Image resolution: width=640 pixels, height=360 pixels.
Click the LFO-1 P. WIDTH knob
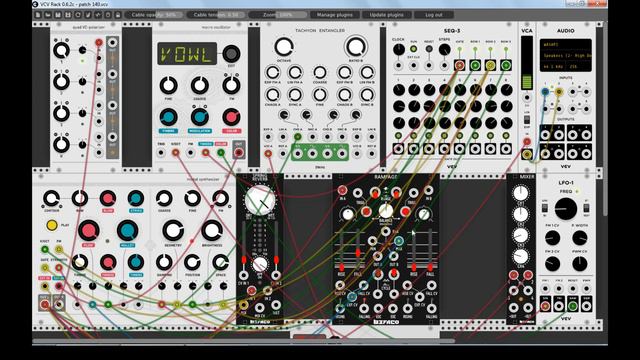pos(580,238)
